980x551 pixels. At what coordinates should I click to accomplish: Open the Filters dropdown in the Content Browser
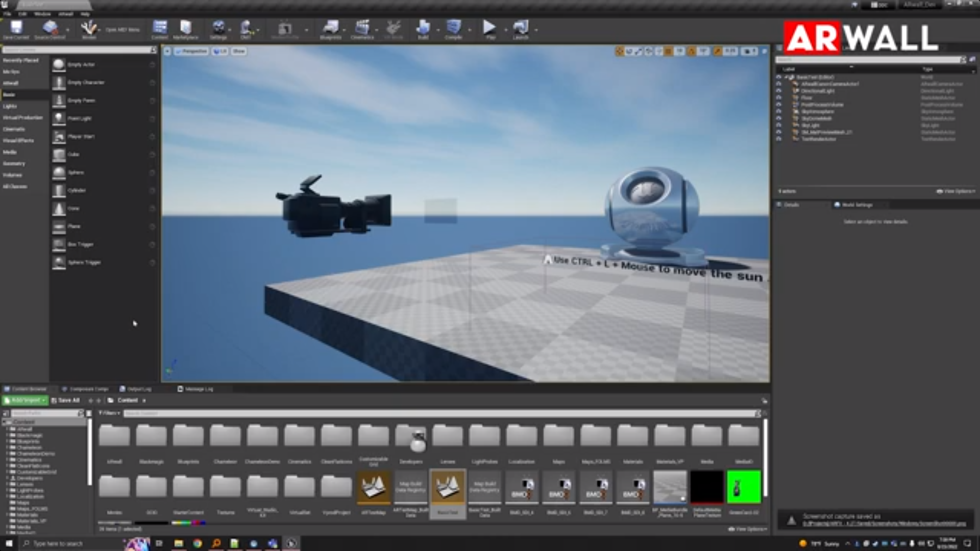tap(108, 413)
